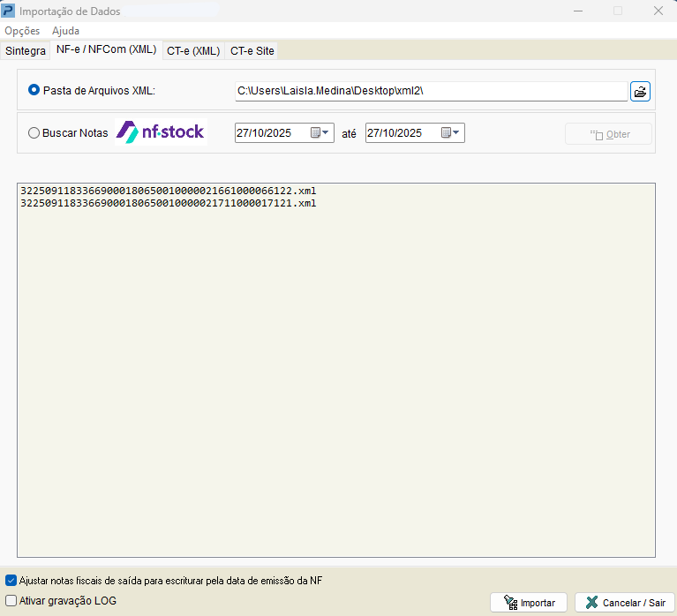Click the XML folder path input field

pyautogui.click(x=431, y=91)
